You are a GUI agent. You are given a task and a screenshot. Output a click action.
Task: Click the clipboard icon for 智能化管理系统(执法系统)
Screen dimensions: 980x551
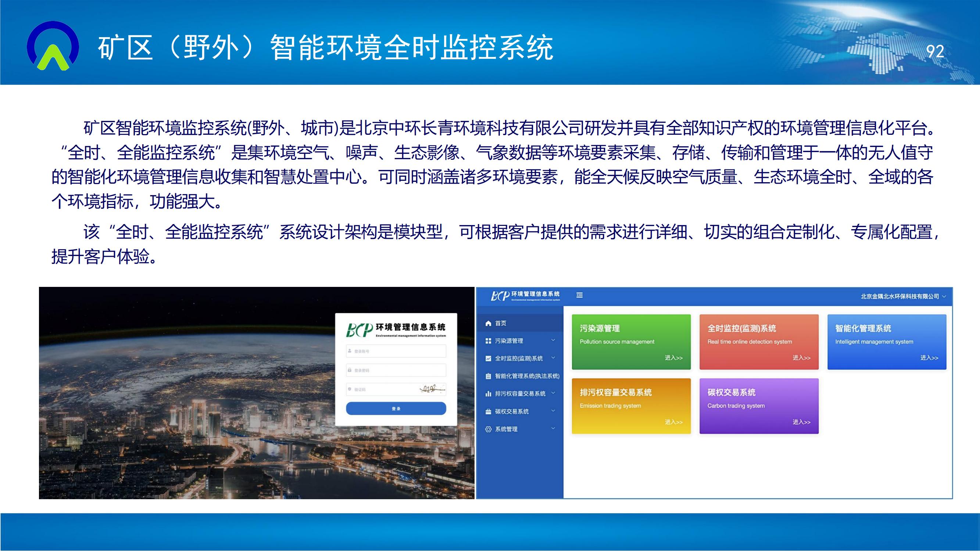coord(489,376)
